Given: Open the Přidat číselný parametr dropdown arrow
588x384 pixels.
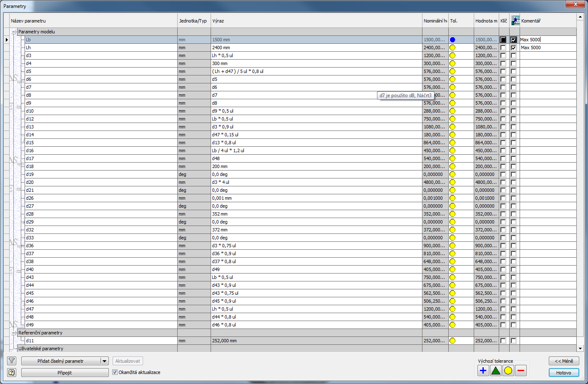Looking at the screenshot, I should [x=105, y=361].
